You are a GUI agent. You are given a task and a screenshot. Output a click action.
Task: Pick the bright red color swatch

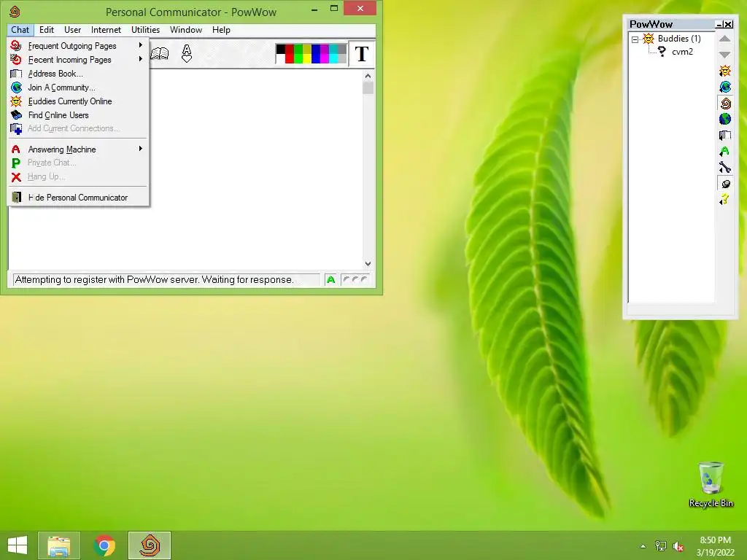tap(289, 58)
